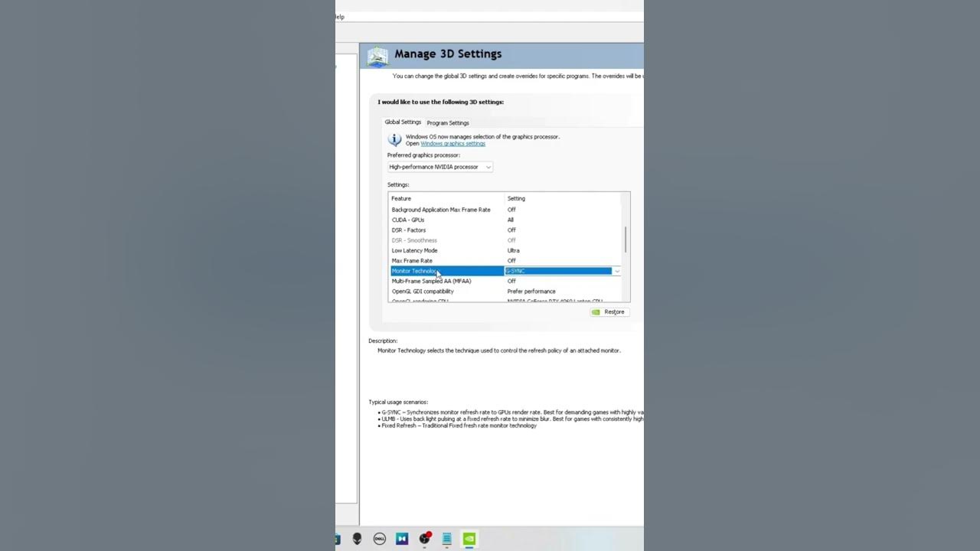Click the info icon beside Windows OS notice
The width and height of the screenshot is (980, 551).
click(394, 140)
